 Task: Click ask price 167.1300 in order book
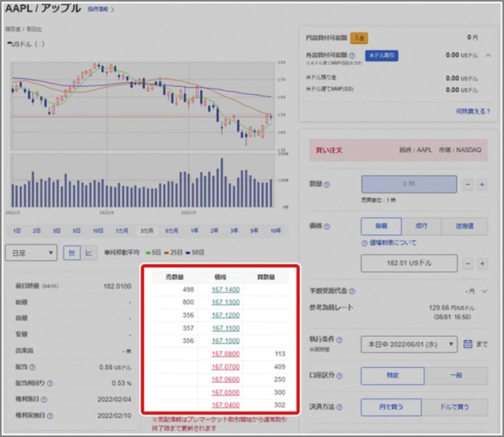(225, 302)
